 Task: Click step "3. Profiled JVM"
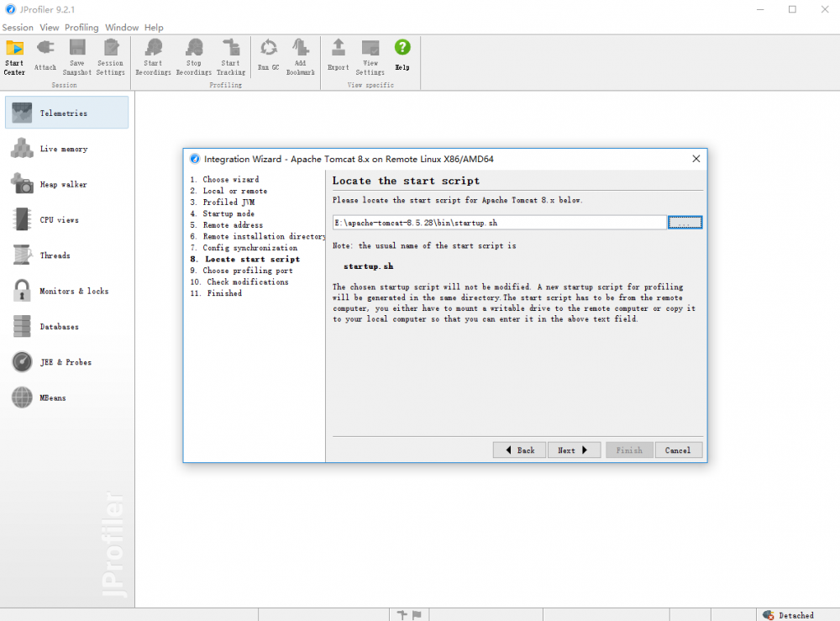tap(223, 202)
